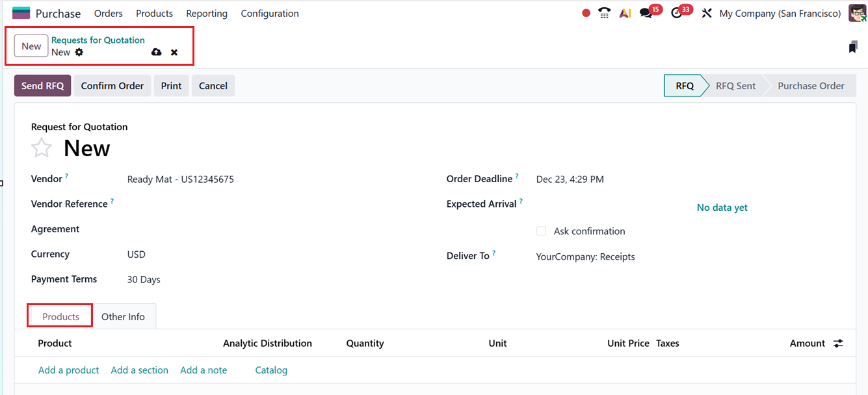Click the gear actions icon beside New
This screenshot has height=395, width=868.
click(x=79, y=52)
